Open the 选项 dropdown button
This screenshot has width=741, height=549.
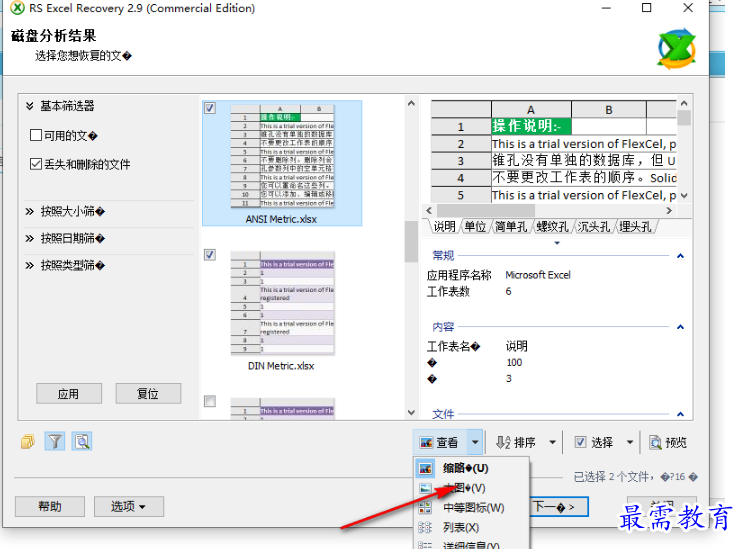[129, 506]
